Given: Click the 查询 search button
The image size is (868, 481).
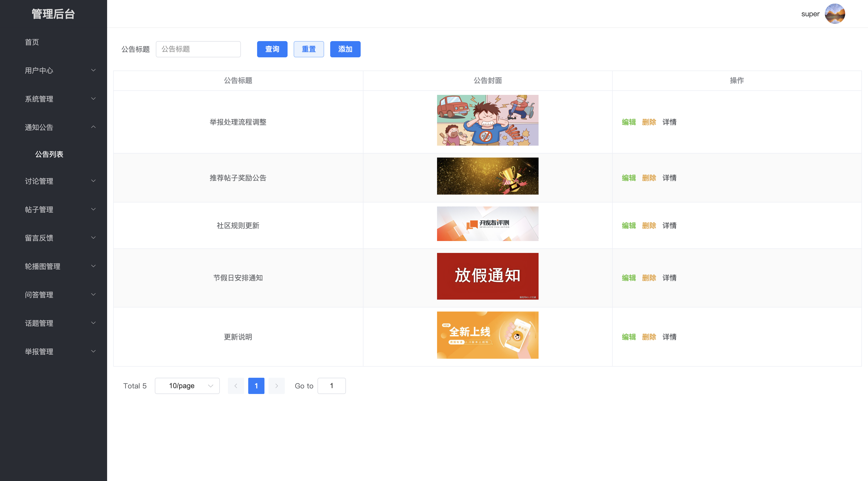Looking at the screenshot, I should pyautogui.click(x=272, y=49).
